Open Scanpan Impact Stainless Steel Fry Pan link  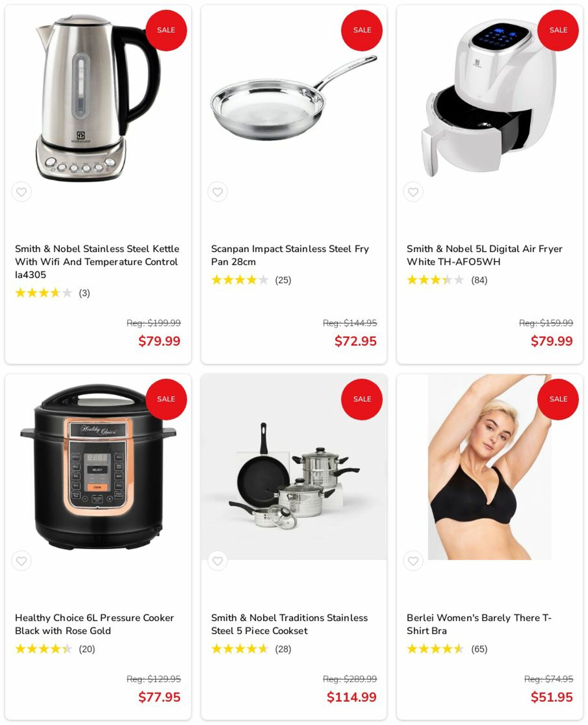[290, 255]
